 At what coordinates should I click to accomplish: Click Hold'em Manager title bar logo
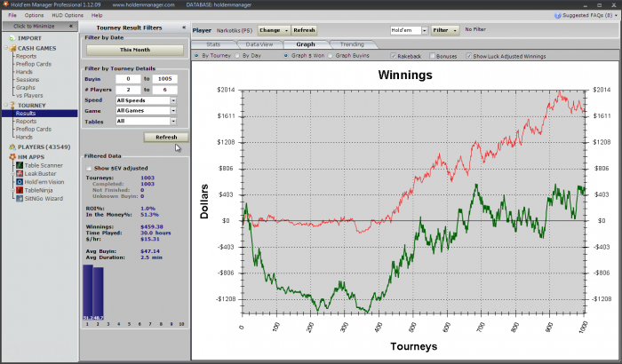click(x=5, y=4)
